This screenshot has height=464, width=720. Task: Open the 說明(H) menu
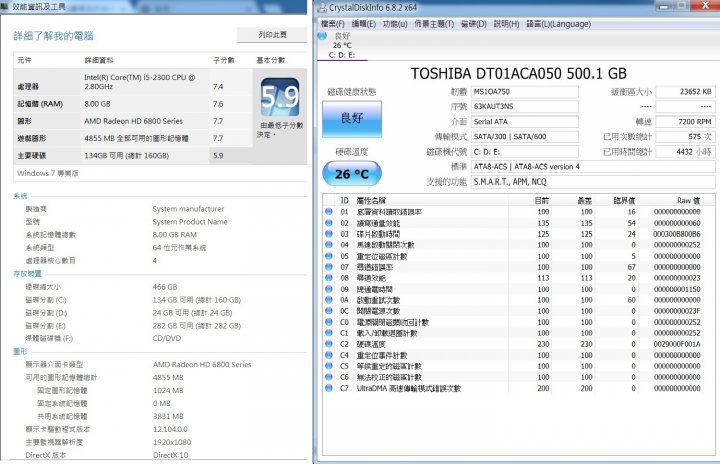[x=506, y=24]
